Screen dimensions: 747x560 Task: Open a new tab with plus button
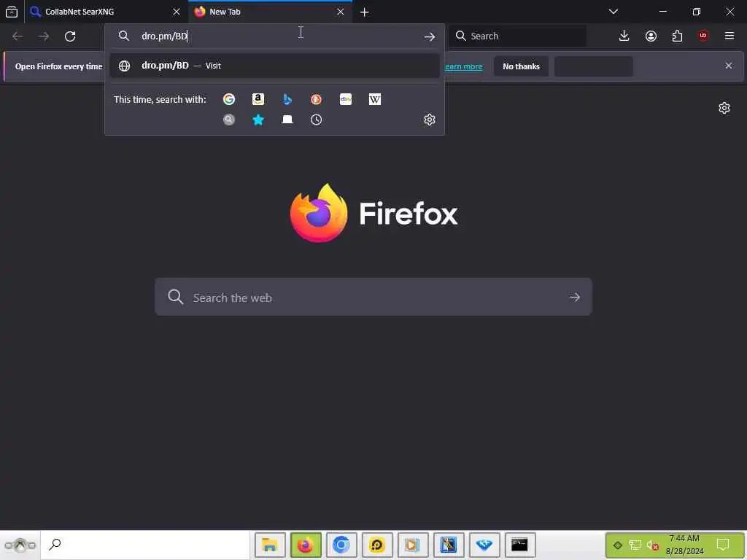tap(365, 12)
